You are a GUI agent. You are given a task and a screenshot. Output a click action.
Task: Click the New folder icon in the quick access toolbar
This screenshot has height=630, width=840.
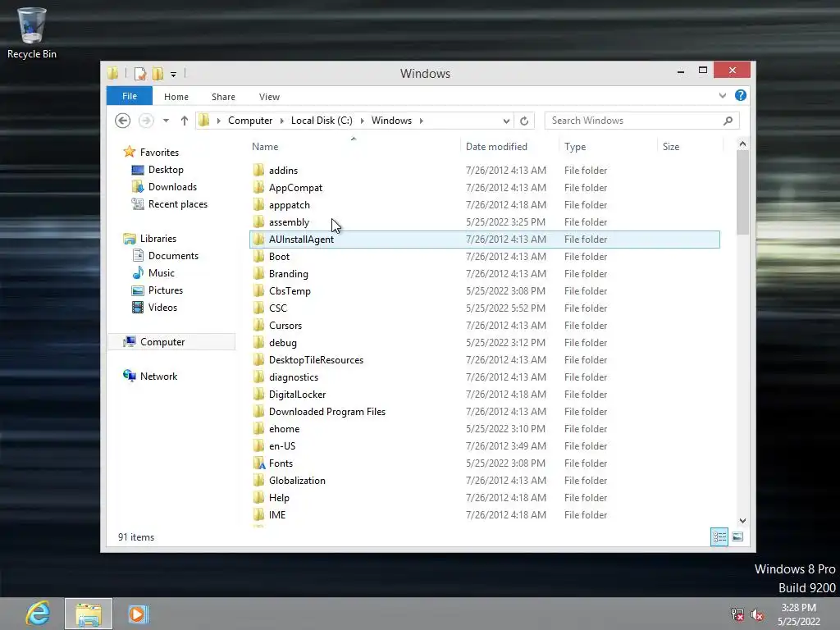click(x=157, y=74)
